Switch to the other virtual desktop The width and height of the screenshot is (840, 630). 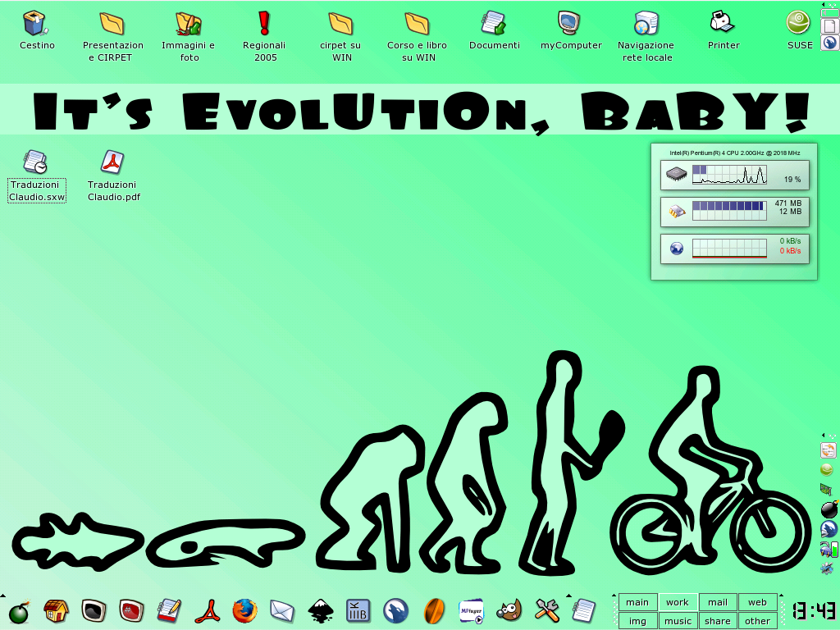pos(757,620)
